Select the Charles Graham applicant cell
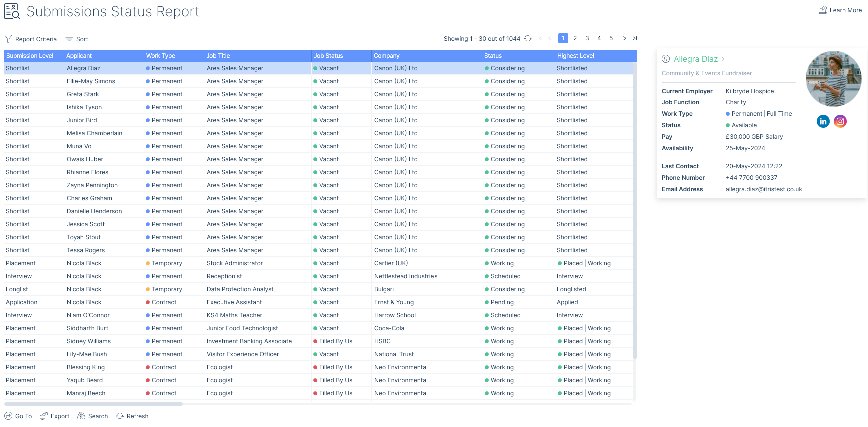868x427 pixels. 104,198
